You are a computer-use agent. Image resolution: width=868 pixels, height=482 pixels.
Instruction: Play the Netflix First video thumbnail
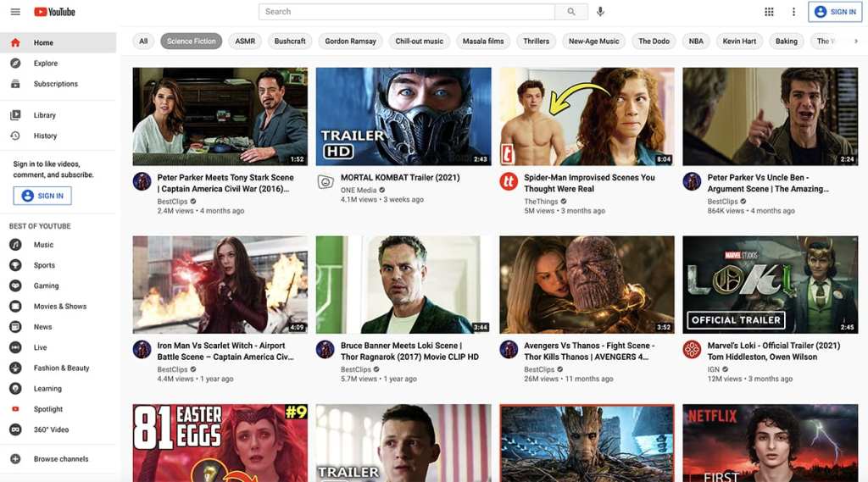click(x=770, y=443)
